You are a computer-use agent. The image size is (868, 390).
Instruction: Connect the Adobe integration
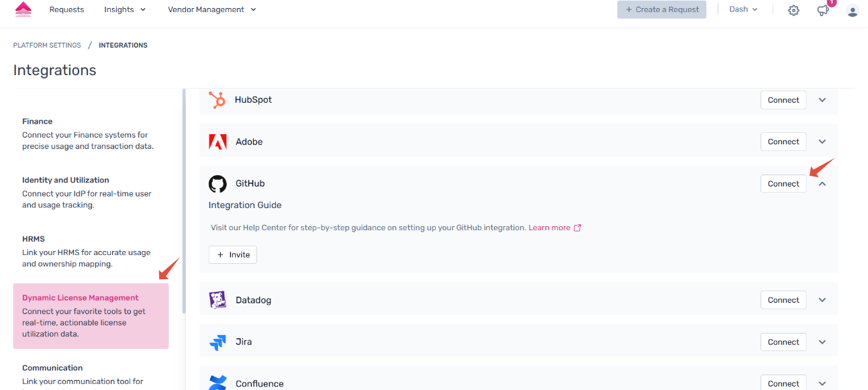(783, 142)
